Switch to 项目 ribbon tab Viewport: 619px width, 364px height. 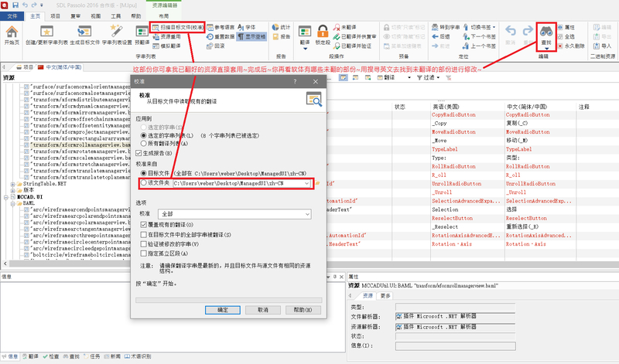pyautogui.click(x=55, y=16)
